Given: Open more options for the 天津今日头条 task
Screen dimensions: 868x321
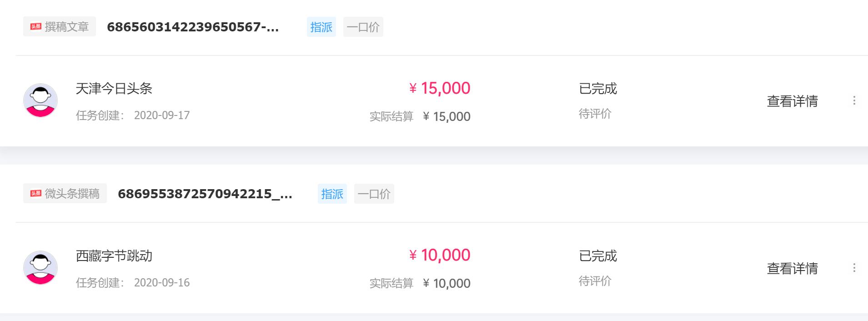Looking at the screenshot, I should pos(854,100).
